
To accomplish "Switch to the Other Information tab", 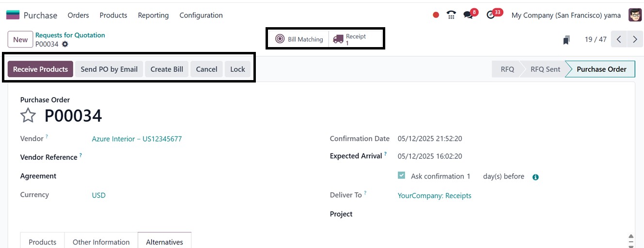I will pyautogui.click(x=101, y=242).
